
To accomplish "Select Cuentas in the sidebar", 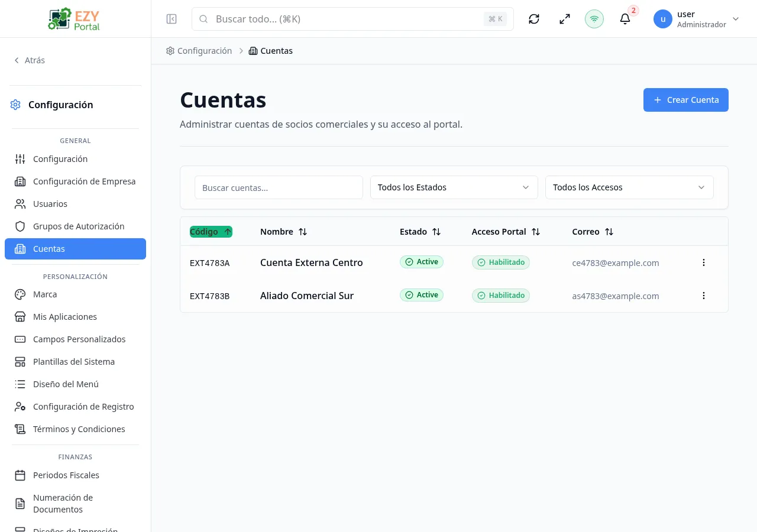I will (75, 249).
